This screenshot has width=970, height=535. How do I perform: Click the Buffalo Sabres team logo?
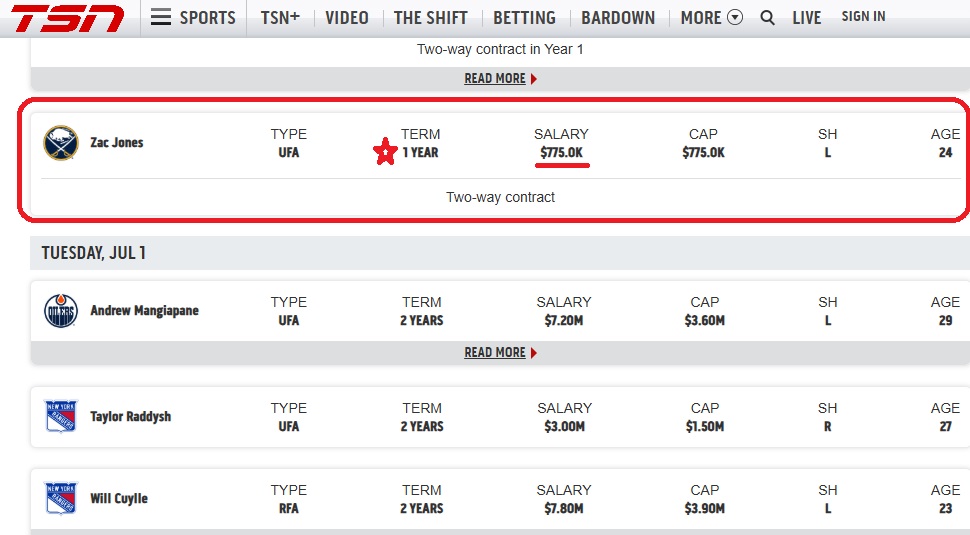tap(61, 143)
